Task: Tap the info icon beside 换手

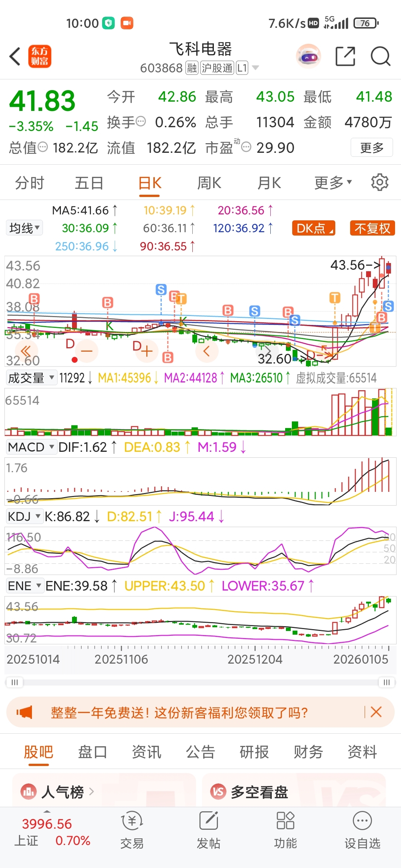Action: pos(141,121)
